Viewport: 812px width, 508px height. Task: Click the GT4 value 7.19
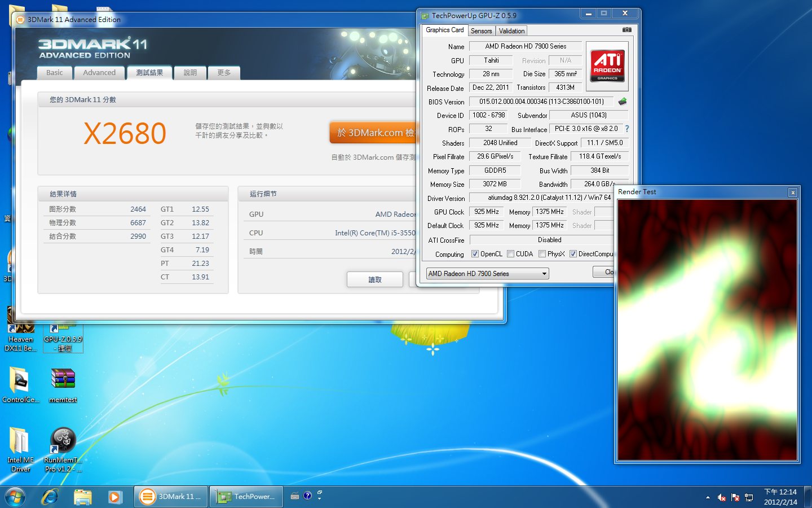202,250
